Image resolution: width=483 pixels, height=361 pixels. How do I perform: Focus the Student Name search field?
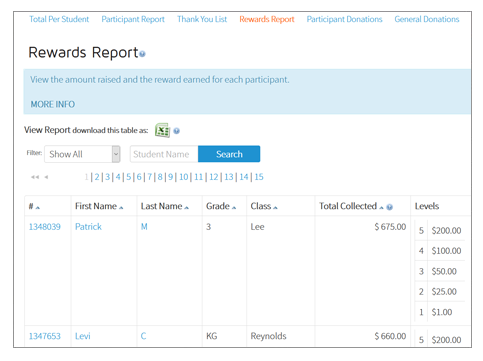point(164,154)
